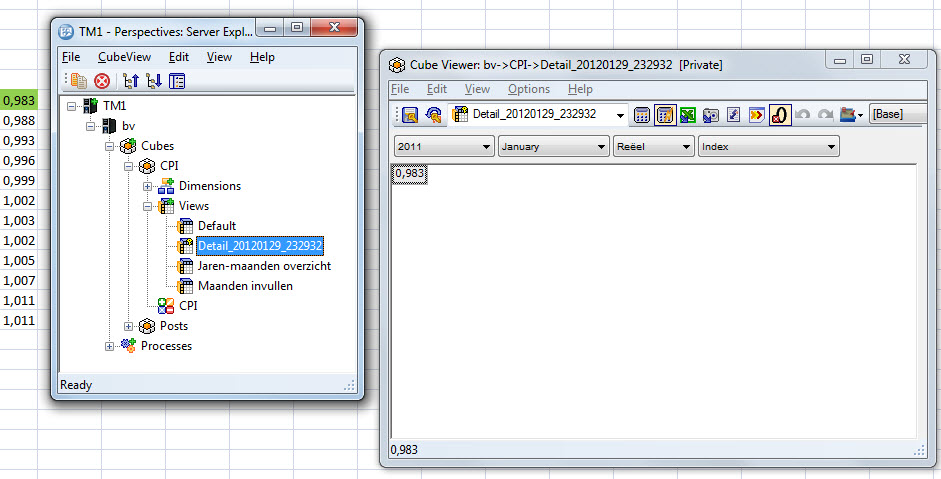Click the 1,005 Excel cell
Screen dimensions: 941x479
(x=19, y=261)
